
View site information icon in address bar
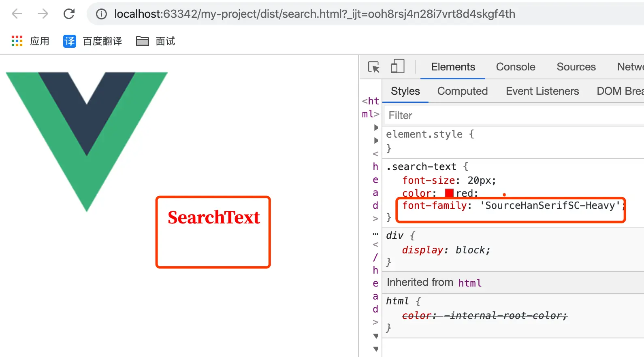pyautogui.click(x=101, y=14)
